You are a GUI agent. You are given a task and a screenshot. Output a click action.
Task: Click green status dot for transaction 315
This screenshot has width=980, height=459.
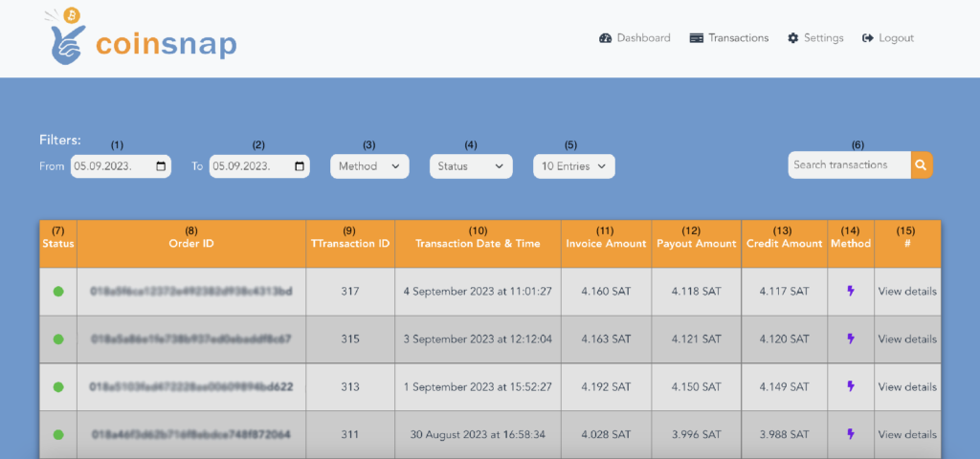point(58,339)
